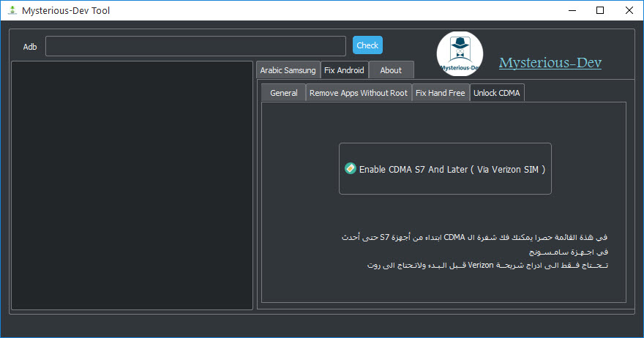Click the SIM icon on Enable CDMA button
The image size is (644, 338).
point(351,168)
